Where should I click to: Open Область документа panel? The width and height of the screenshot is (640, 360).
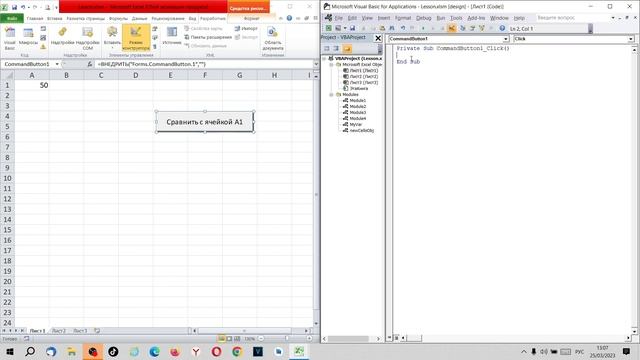(x=273, y=38)
